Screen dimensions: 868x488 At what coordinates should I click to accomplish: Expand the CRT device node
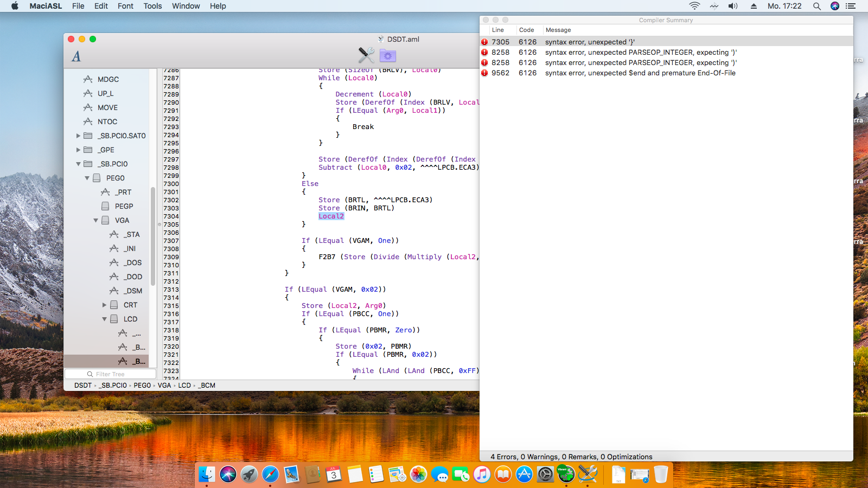click(x=104, y=305)
